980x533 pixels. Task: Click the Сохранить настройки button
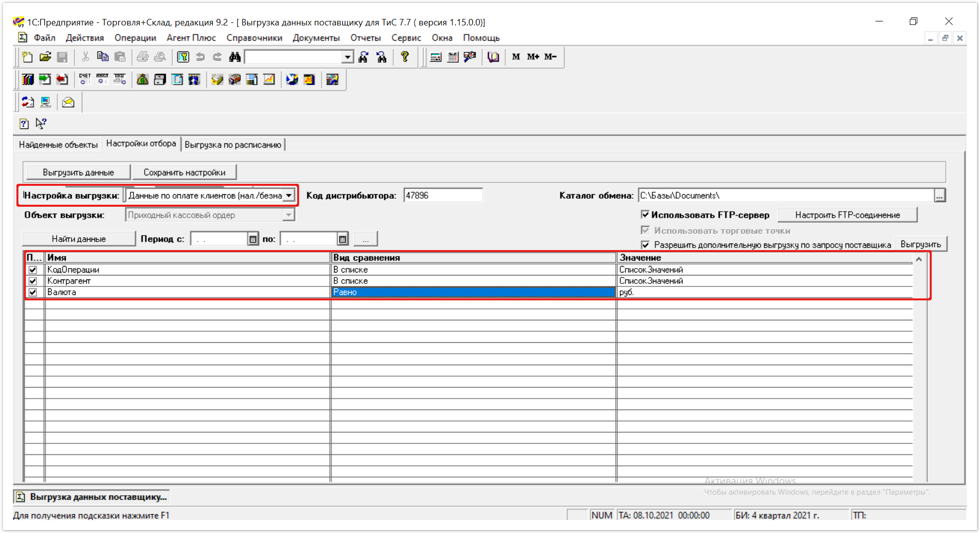184,172
